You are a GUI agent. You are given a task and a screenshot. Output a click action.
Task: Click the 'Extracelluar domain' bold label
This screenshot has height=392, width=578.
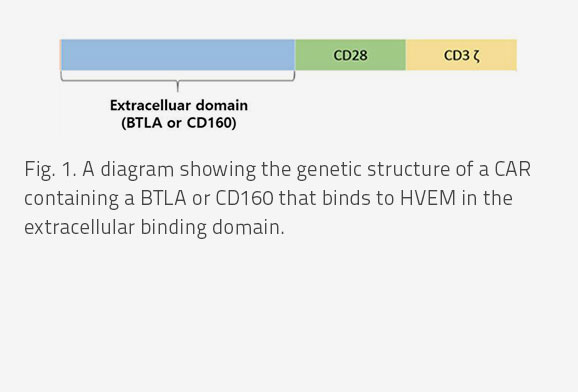179,105
